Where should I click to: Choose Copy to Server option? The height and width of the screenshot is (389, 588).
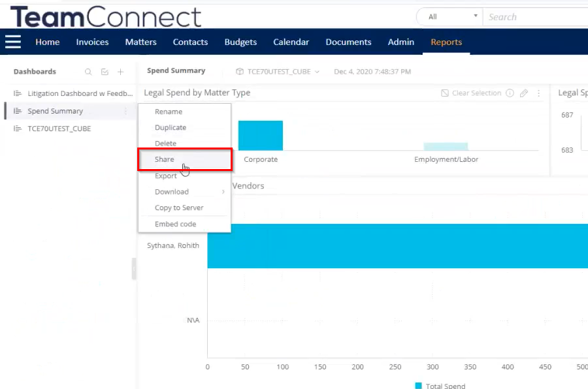184,208
